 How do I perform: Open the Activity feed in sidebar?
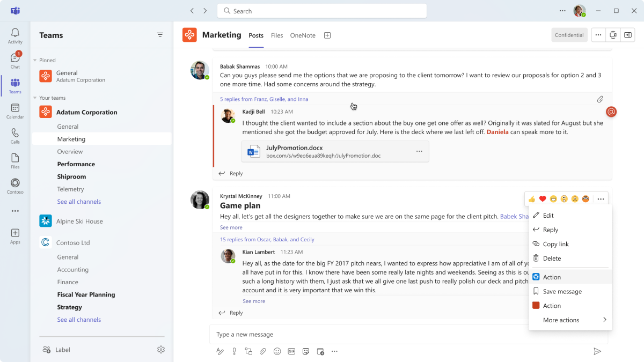(15, 36)
